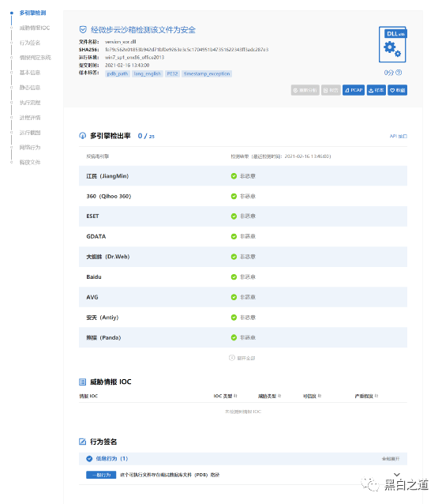The width and height of the screenshot is (442, 504).
Task: Open the API 接口 link
Action: coord(399,137)
